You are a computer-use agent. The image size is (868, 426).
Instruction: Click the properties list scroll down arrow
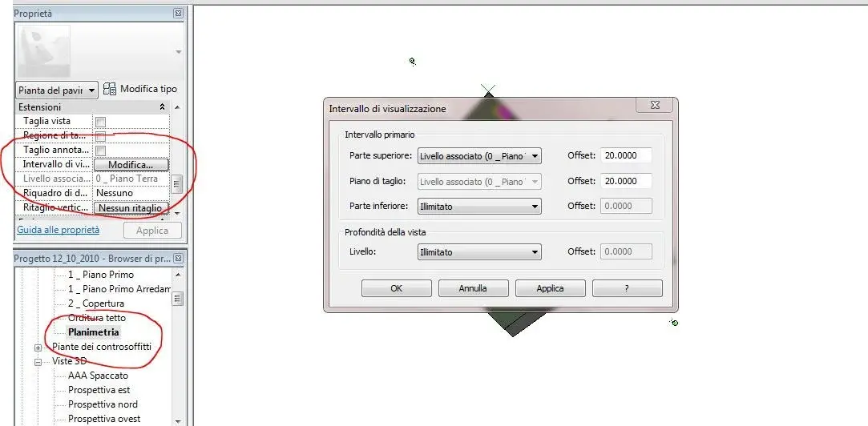coord(177,214)
